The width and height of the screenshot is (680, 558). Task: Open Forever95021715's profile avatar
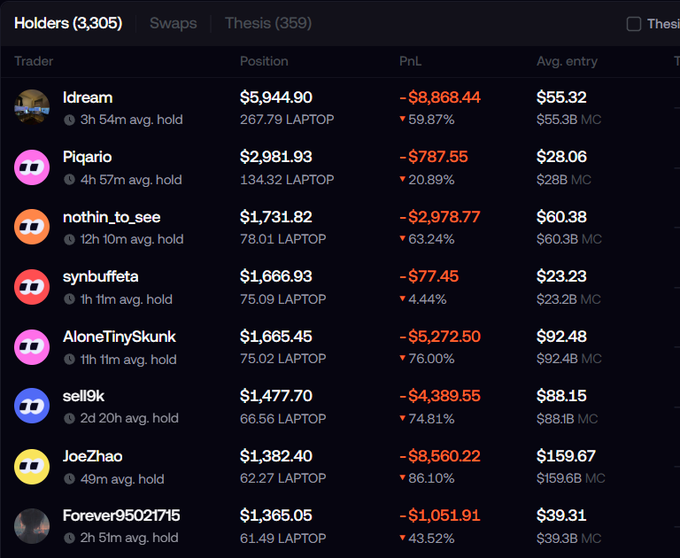coord(32,526)
